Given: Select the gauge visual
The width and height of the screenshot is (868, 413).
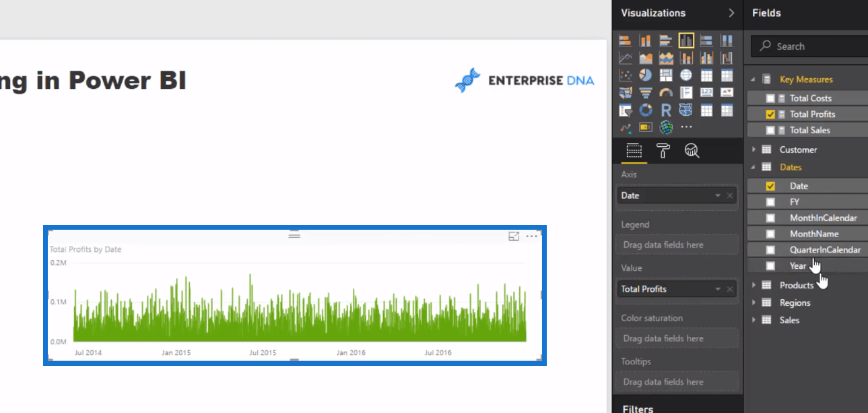Looking at the screenshot, I should pos(666,92).
